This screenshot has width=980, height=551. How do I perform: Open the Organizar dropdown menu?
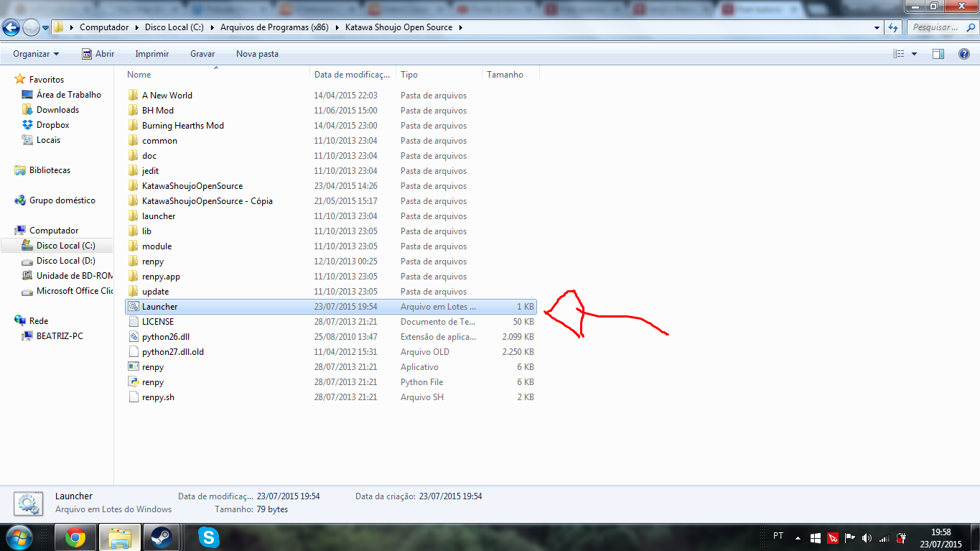(36, 54)
